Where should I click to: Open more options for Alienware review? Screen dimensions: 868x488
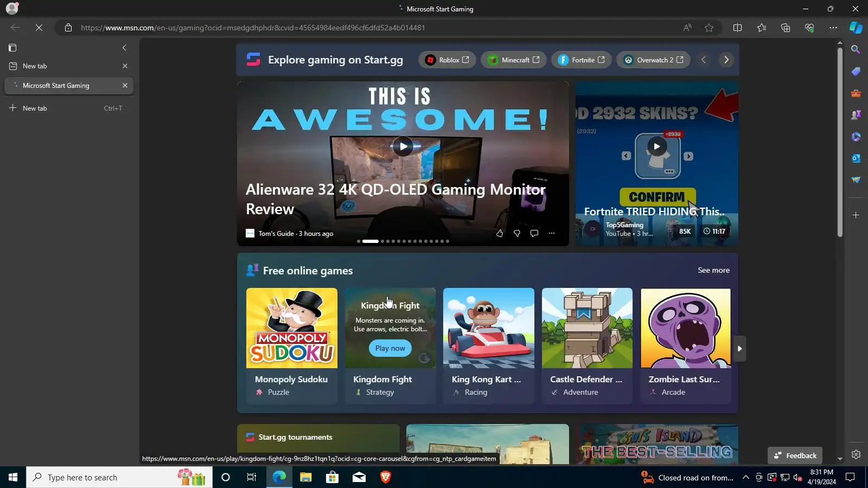point(552,233)
